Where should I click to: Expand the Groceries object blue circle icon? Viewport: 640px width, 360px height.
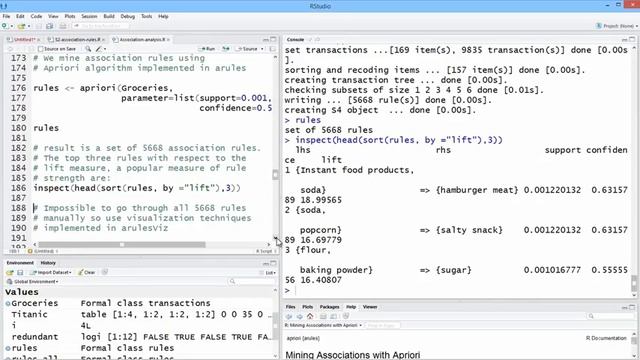coord(8,303)
